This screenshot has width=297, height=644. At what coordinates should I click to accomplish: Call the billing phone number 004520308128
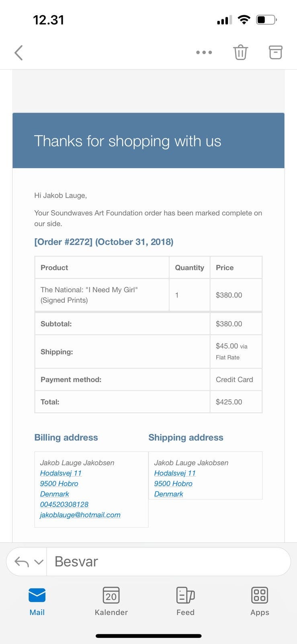coord(64,504)
